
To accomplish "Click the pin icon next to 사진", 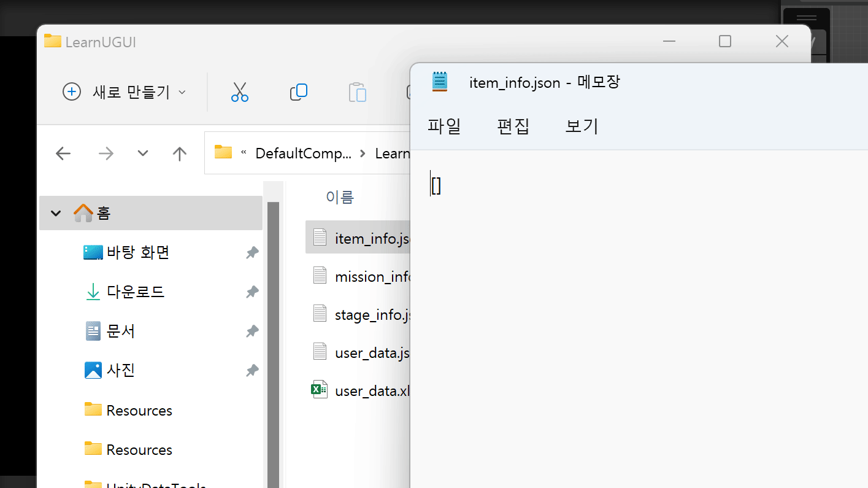I will [252, 371].
